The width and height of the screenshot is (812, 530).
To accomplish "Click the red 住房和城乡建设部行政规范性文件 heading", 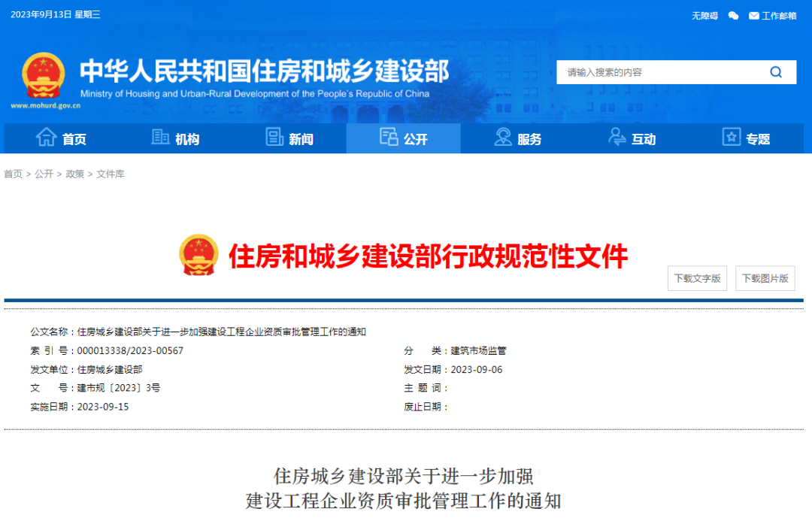I will point(429,256).
